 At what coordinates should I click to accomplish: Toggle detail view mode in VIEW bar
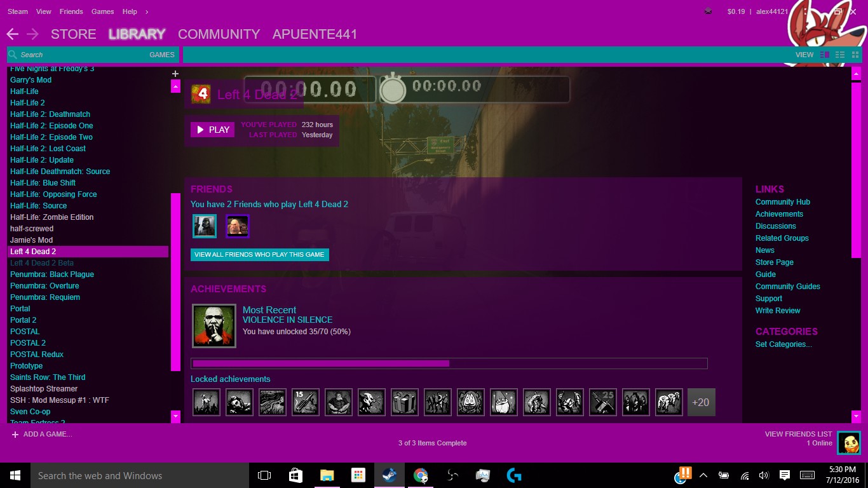824,55
